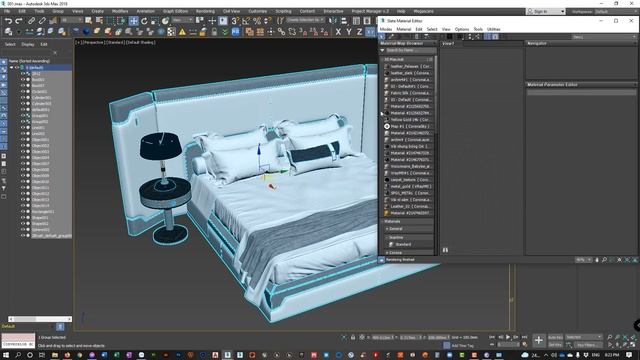The width and height of the screenshot is (640, 360).
Task: Click Scene Explorer horizontal scrollbar
Action: click(40, 319)
